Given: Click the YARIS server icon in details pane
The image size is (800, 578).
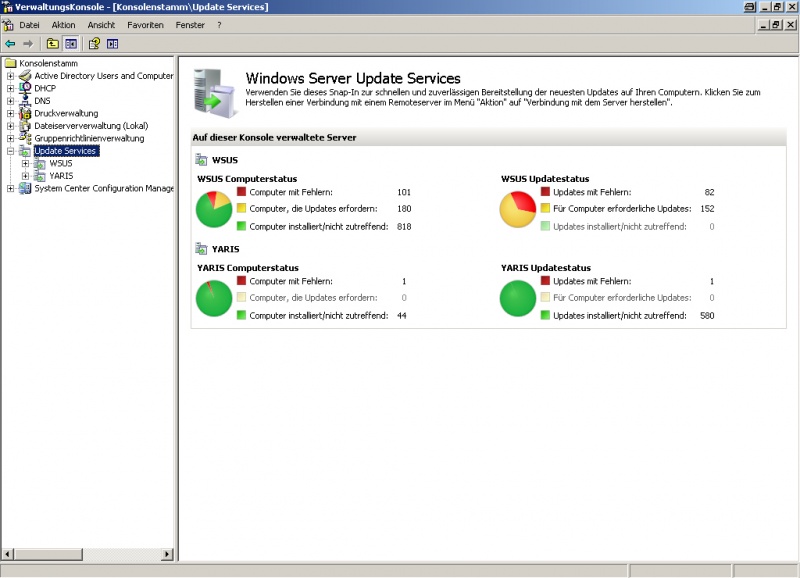Looking at the screenshot, I should click(202, 249).
